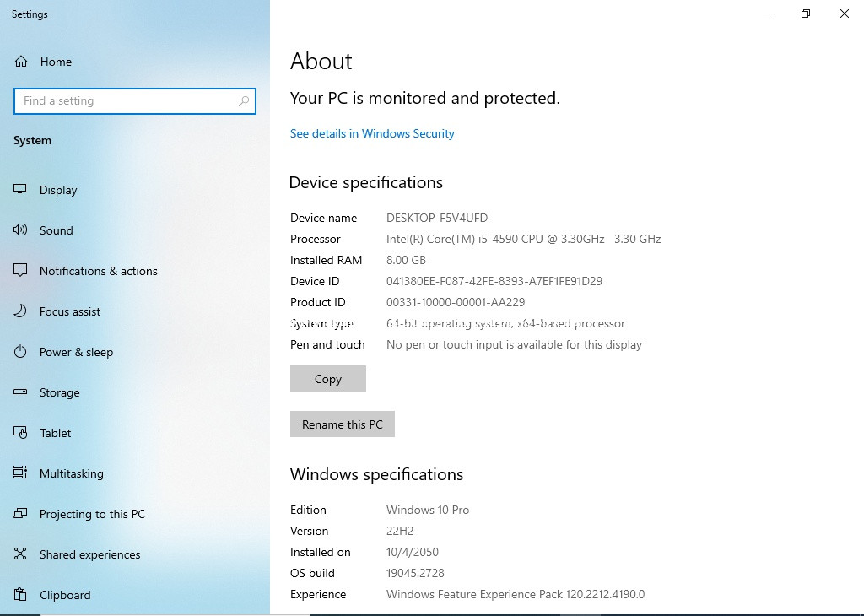Viewport: 864px width, 616px height.
Task: Click the Power & sleep icon
Action: pos(21,352)
